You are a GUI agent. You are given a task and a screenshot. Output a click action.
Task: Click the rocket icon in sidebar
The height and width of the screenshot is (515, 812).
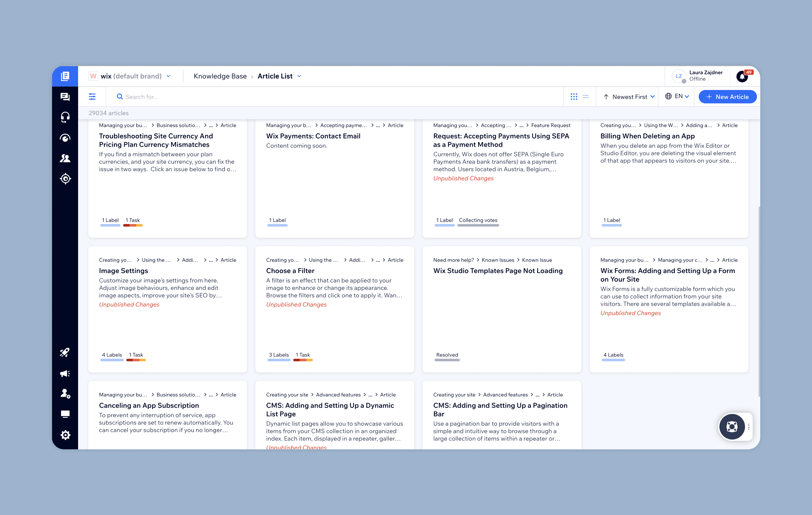(x=65, y=352)
